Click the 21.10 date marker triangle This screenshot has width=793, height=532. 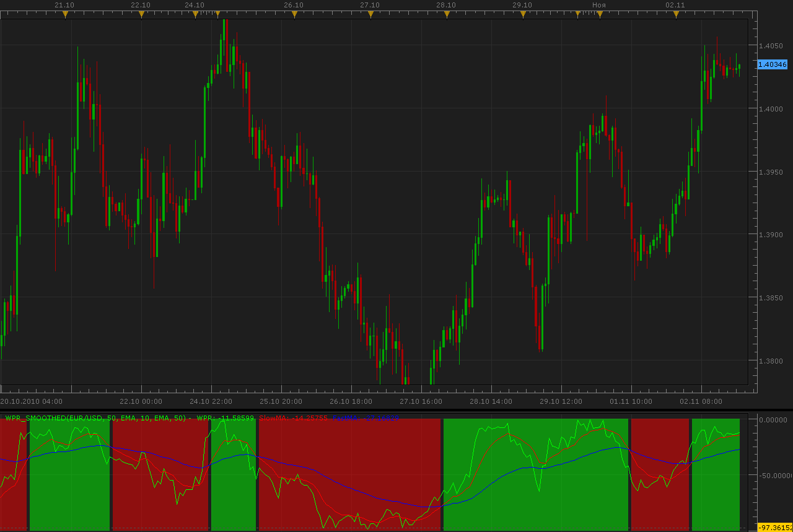coord(65,14)
